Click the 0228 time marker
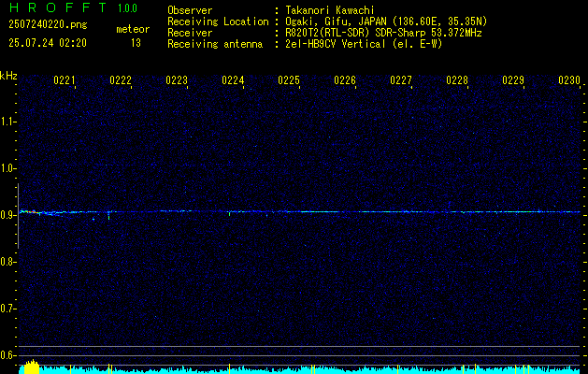Image resolution: width=588 pixels, height=374 pixels. pyautogui.click(x=457, y=80)
